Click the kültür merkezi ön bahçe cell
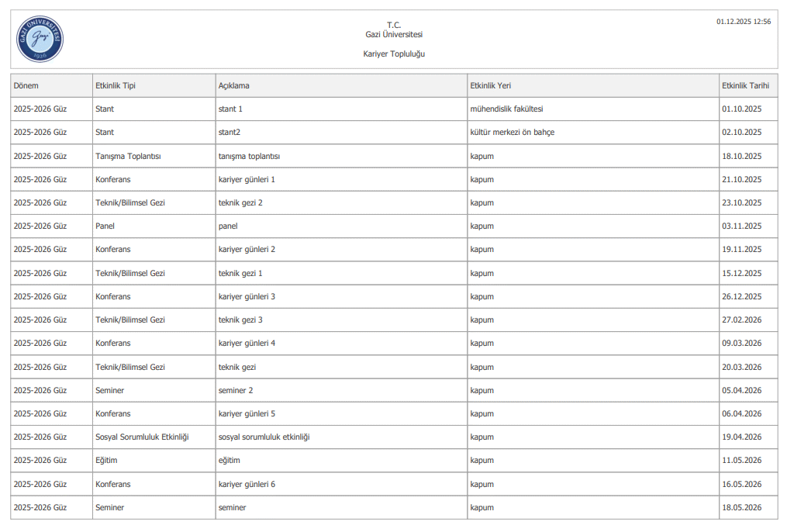The width and height of the screenshot is (787, 532). click(x=513, y=133)
